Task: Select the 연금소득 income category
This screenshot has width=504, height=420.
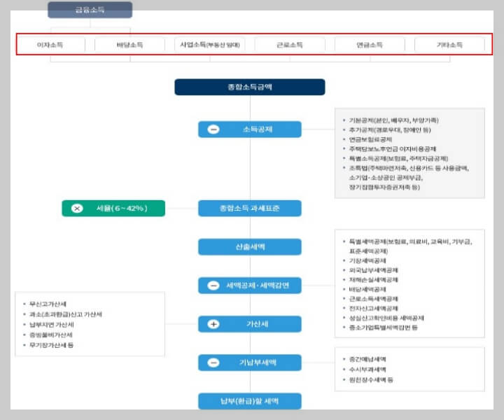Action: coord(370,45)
